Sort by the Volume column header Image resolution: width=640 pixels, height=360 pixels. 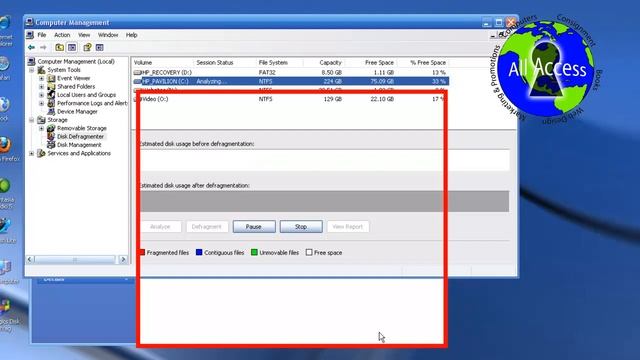coord(162,62)
